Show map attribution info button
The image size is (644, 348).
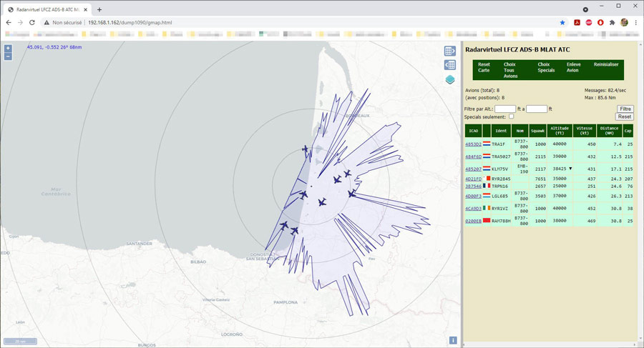453,340
